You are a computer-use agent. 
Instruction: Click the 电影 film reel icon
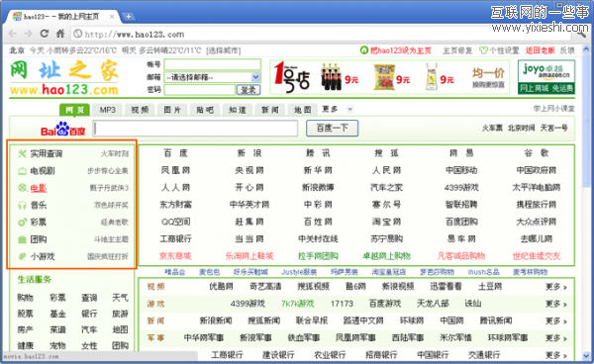22,188
